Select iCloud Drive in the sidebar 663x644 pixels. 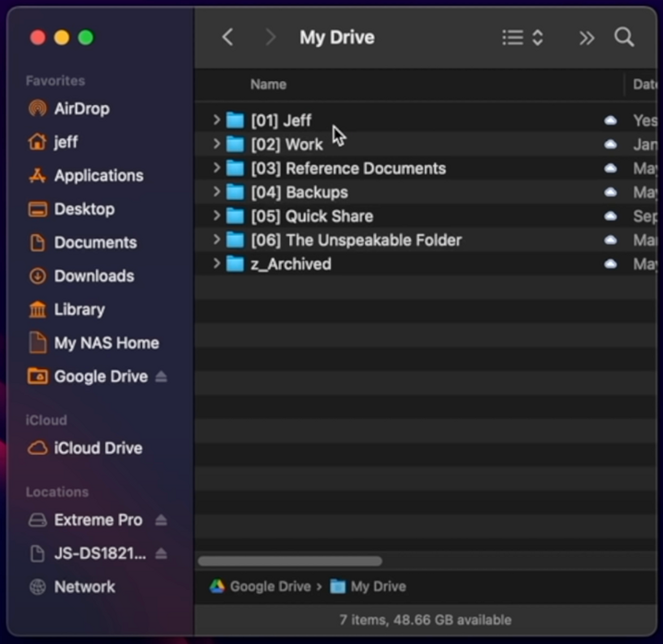click(98, 448)
